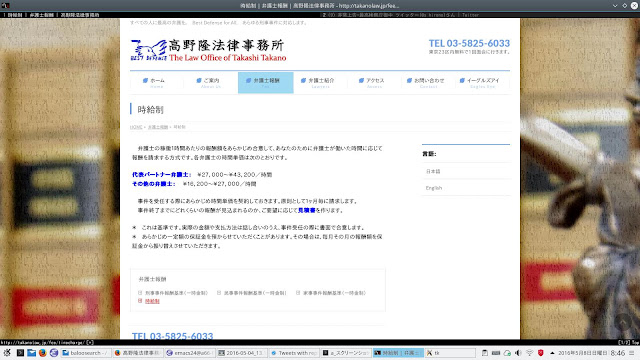Image resolution: width=640 pixels, height=360 pixels.
Task: Open 家事事件報酬基準(一時金制) link
Action: tap(334, 293)
